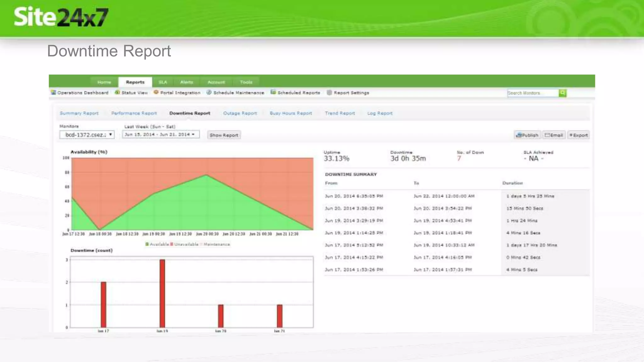Click the Report Settings icon
The image size is (644, 362).
(x=329, y=92)
